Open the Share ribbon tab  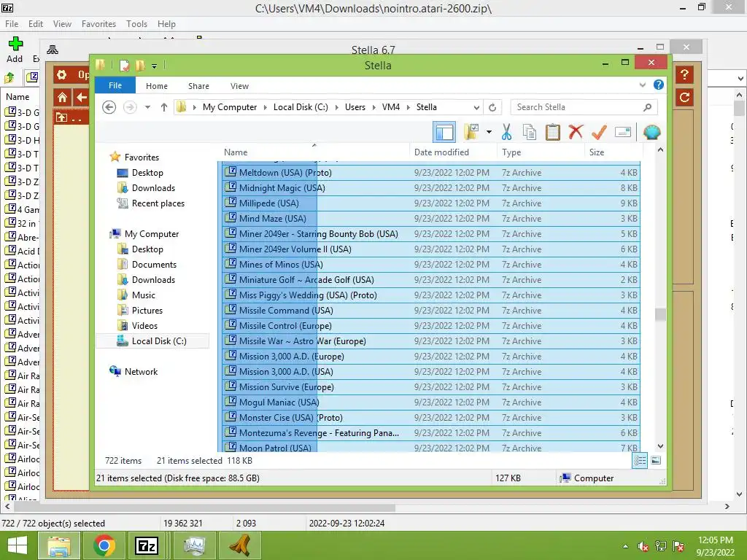pyautogui.click(x=198, y=86)
